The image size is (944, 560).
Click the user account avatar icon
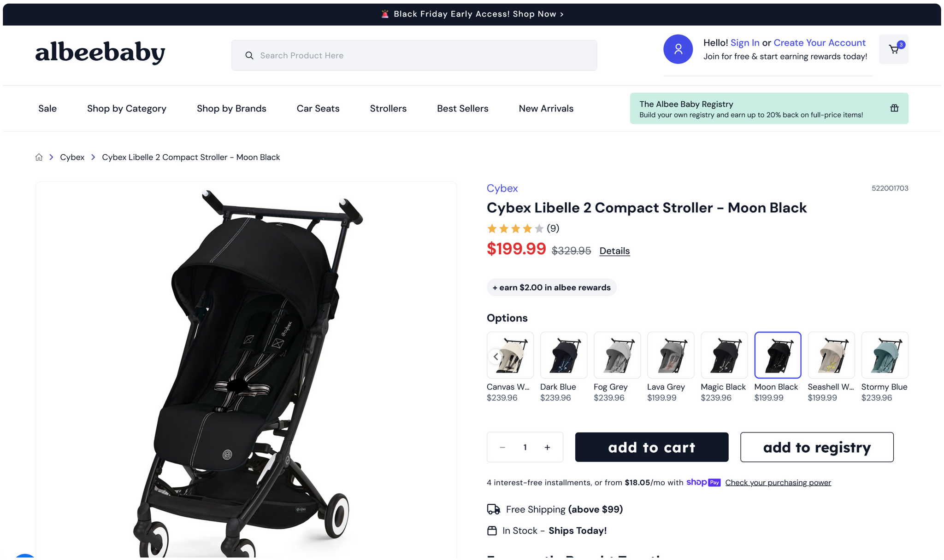coord(678,49)
